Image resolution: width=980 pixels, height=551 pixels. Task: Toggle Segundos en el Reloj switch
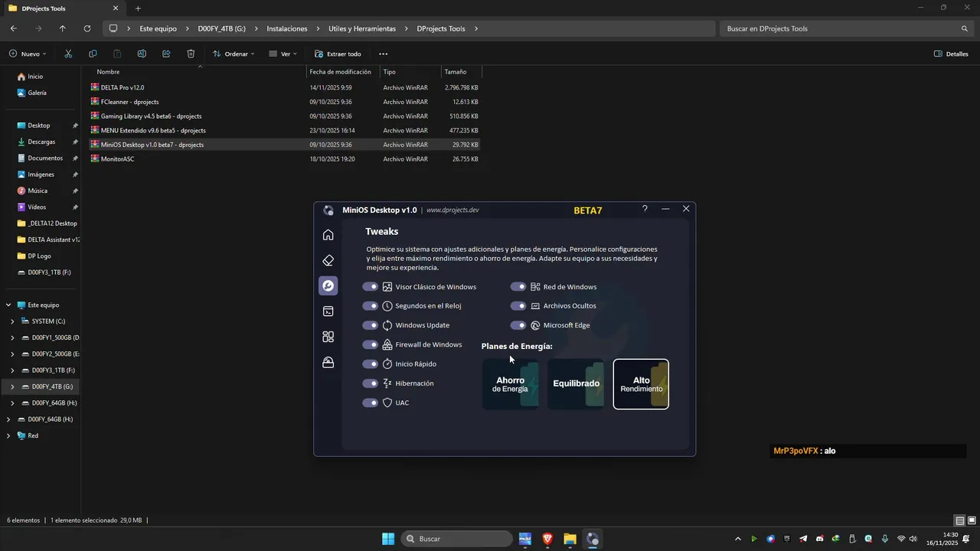click(371, 306)
